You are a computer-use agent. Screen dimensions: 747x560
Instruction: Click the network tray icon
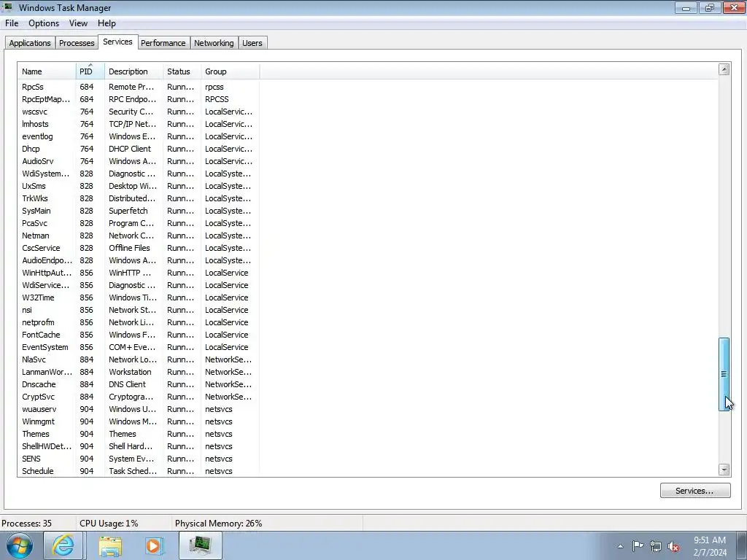click(x=656, y=546)
